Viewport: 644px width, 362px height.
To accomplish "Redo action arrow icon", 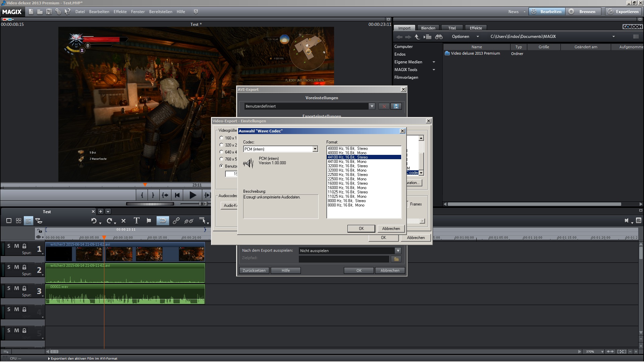I will 109,221.
